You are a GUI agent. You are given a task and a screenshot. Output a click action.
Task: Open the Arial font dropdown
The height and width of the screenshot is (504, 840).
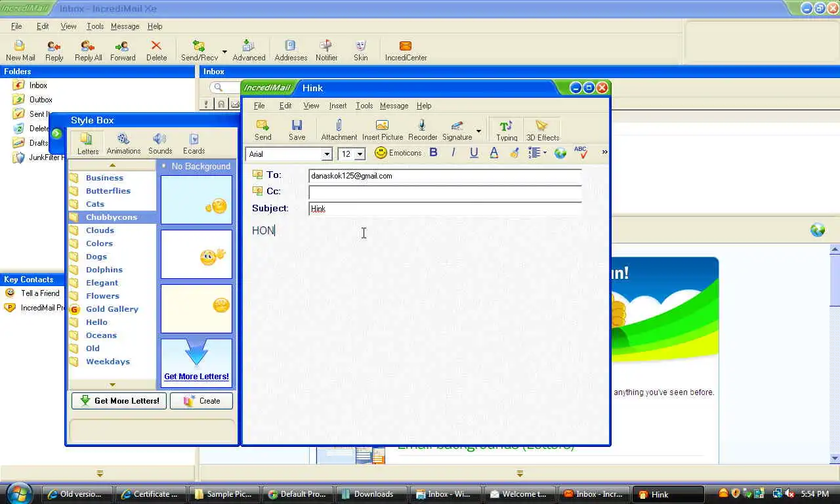[x=327, y=154]
